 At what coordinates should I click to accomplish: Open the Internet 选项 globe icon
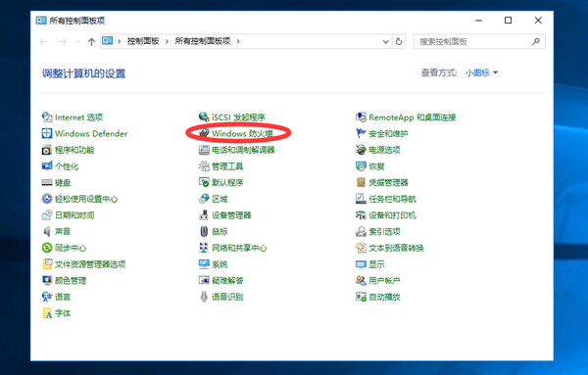click(47, 117)
